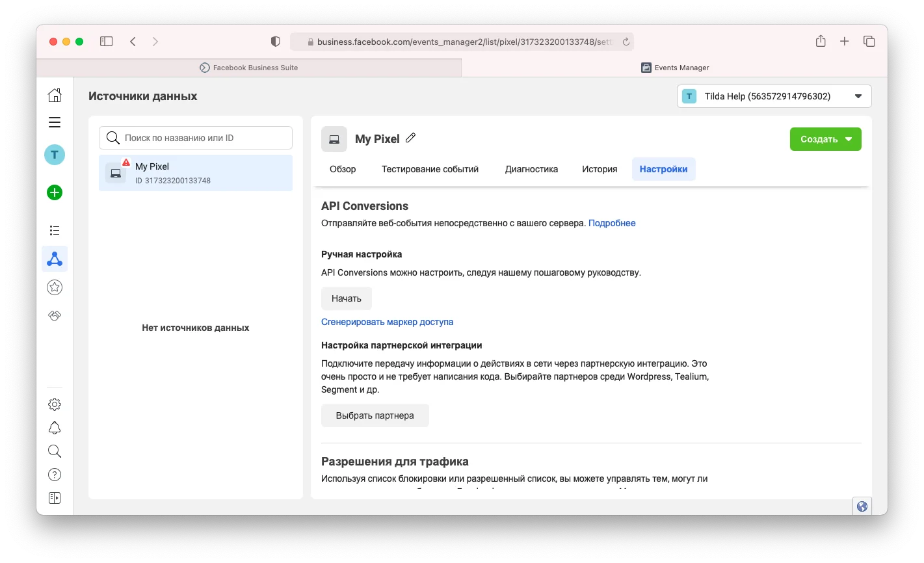Select My Pixel in the data sources list
Screen dimensions: 924x563
pyautogui.click(x=195, y=173)
